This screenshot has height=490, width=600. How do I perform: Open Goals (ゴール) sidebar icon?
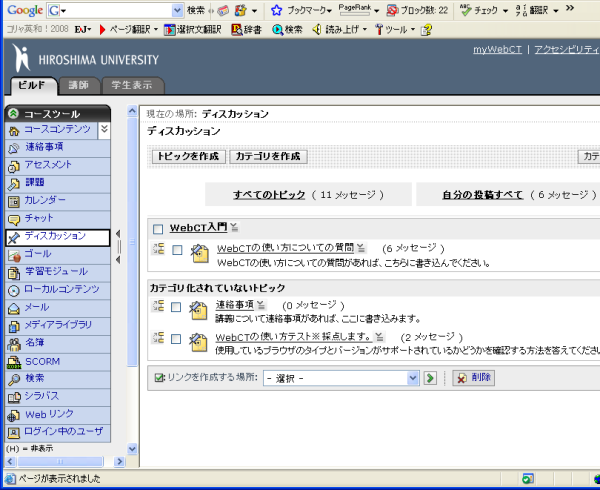pyautogui.click(x=14, y=255)
